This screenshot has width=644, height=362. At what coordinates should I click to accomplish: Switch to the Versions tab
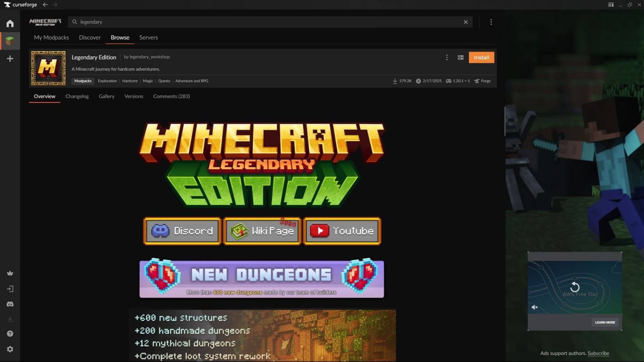[134, 96]
